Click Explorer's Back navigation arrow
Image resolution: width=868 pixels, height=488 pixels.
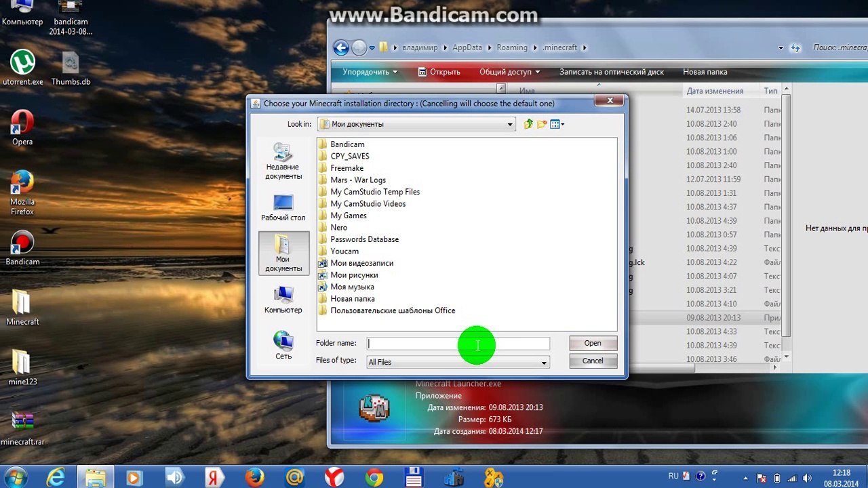coord(340,47)
